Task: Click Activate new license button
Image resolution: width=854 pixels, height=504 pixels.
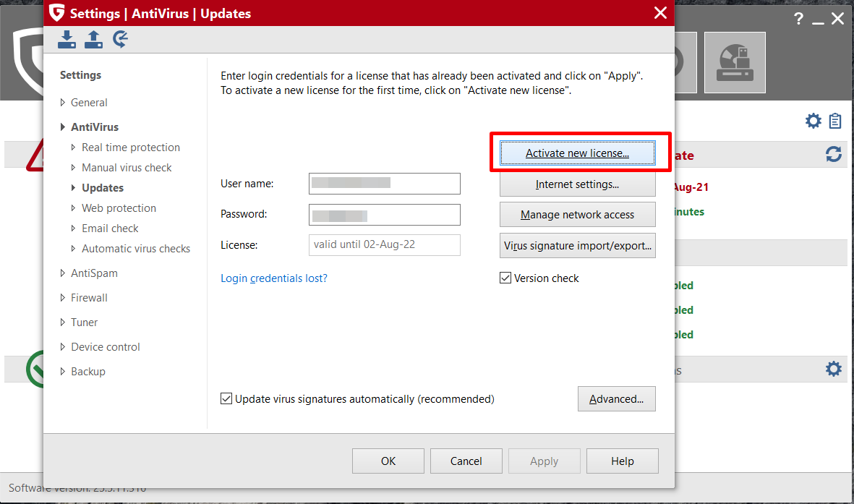Action: 577,153
